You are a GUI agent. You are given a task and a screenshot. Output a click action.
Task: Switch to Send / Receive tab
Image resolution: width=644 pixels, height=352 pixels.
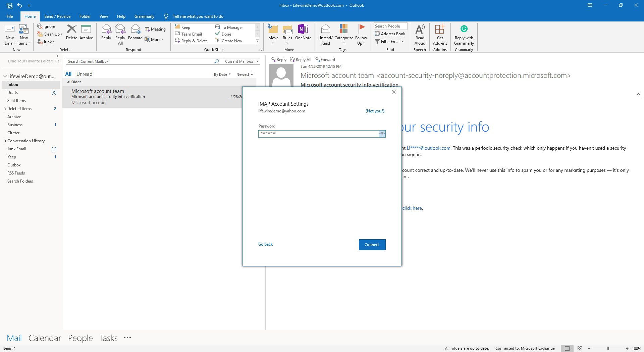[57, 16]
